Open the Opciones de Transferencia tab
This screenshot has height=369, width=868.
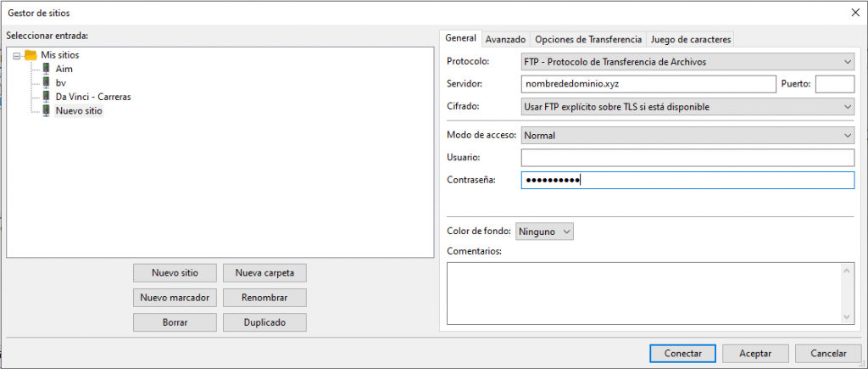tap(588, 39)
